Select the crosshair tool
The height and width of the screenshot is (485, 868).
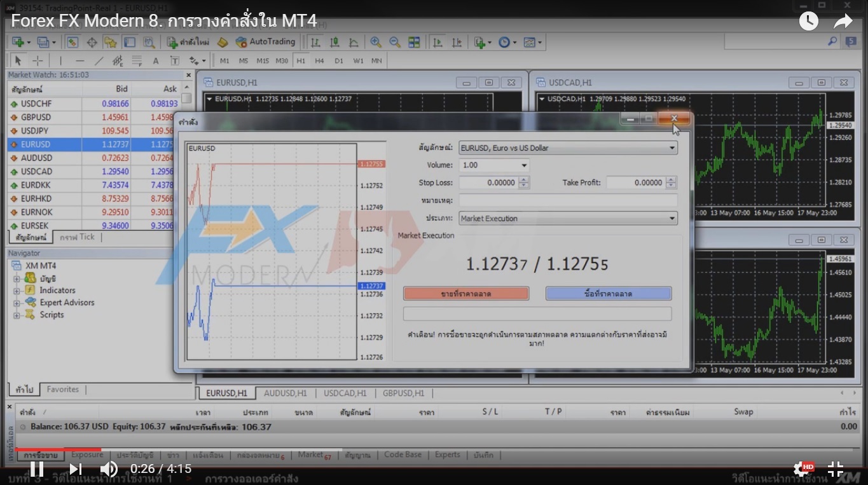(38, 61)
